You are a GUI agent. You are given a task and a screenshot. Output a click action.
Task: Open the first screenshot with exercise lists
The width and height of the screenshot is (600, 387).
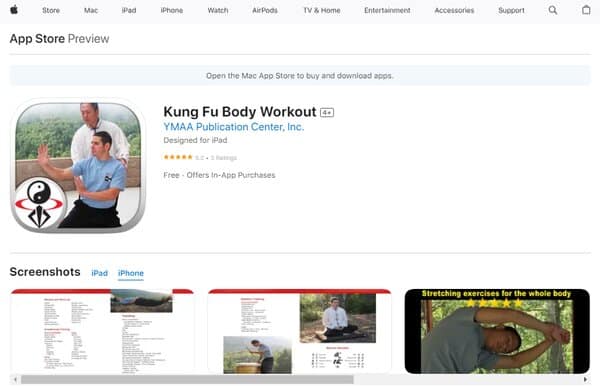pyautogui.click(x=102, y=331)
